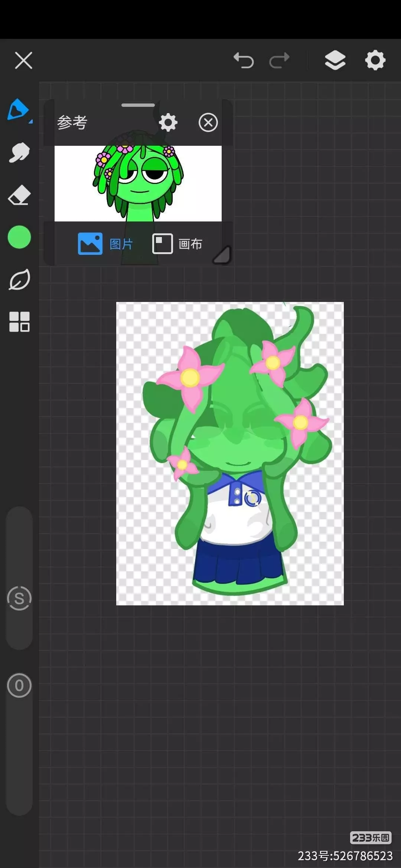Undo the last stroke

[x=244, y=60]
